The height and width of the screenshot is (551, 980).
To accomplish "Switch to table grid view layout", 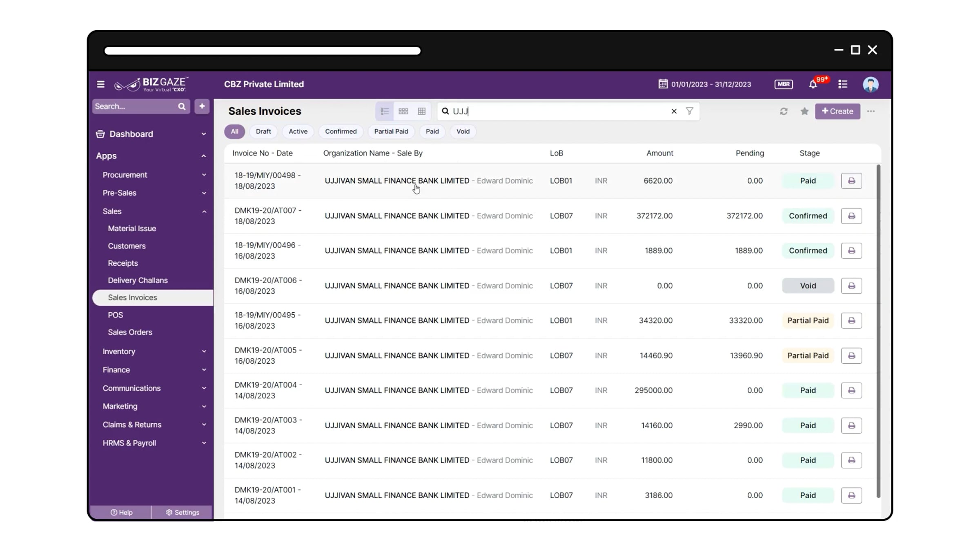I will click(x=422, y=111).
